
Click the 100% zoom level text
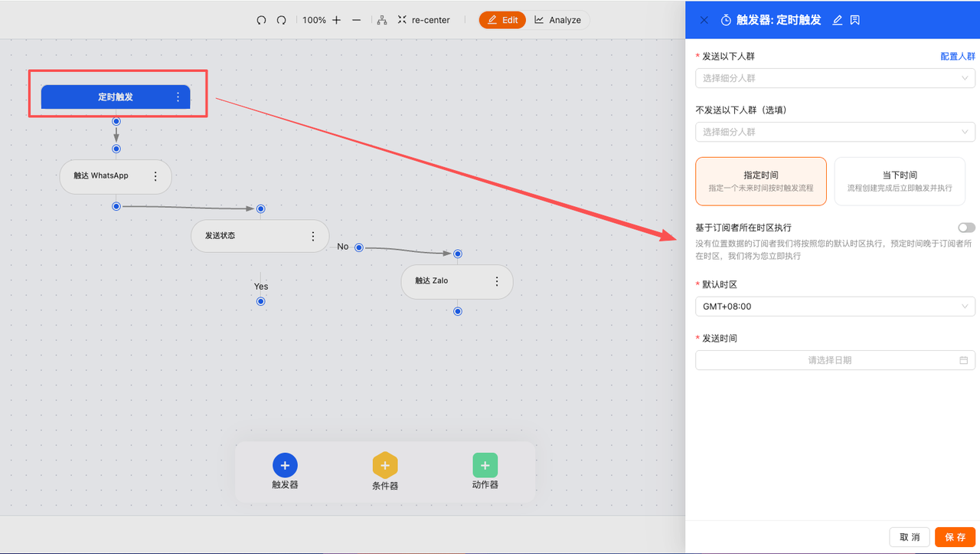[x=314, y=20]
